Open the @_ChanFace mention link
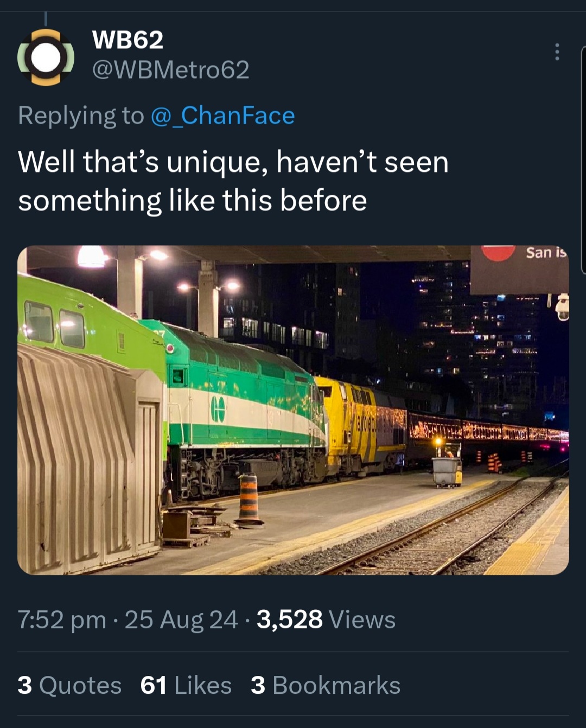This screenshot has height=728, width=586. pos(222,116)
